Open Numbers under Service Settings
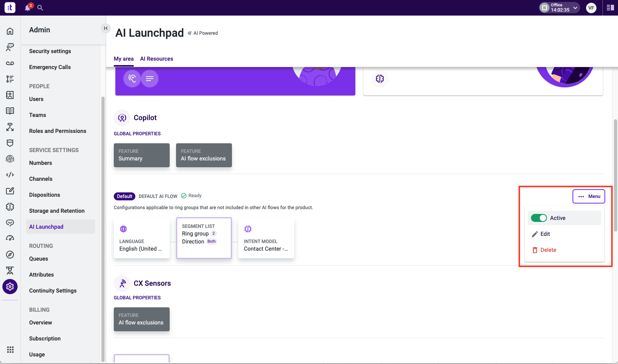The height and width of the screenshot is (364, 618). [x=40, y=163]
